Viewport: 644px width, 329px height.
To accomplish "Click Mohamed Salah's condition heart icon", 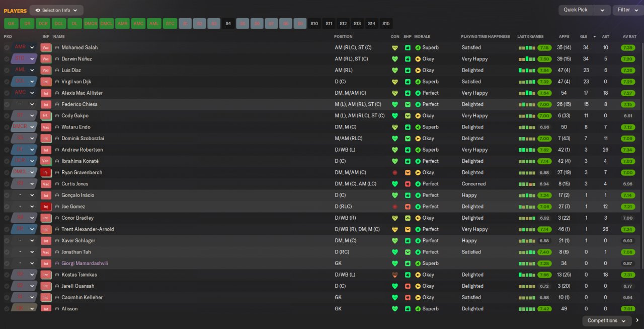I will tap(395, 48).
